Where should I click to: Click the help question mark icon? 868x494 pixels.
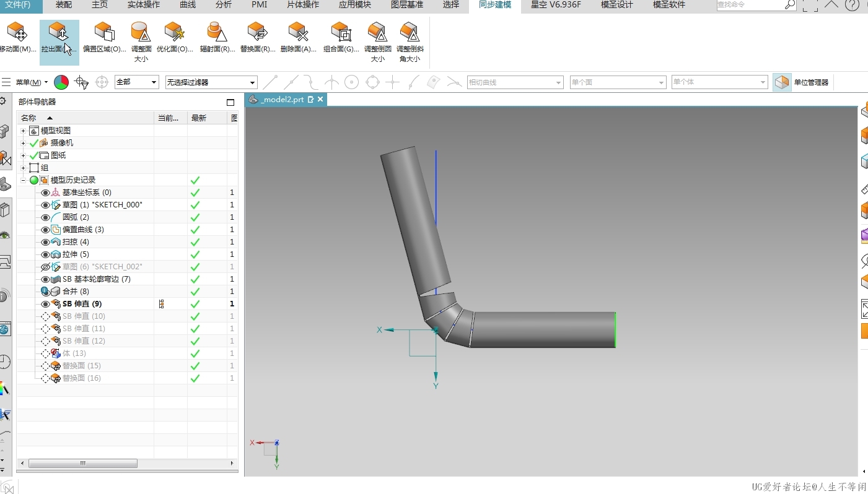tap(852, 5)
